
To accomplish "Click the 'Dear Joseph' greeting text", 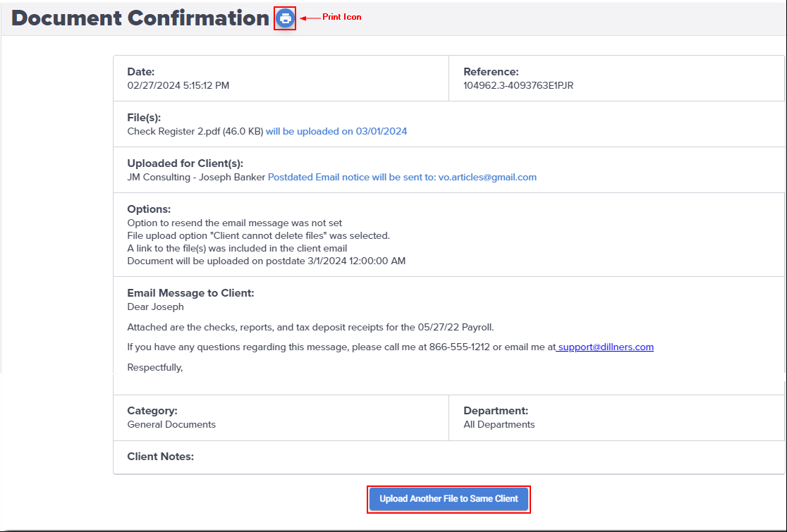I will click(x=156, y=307).
